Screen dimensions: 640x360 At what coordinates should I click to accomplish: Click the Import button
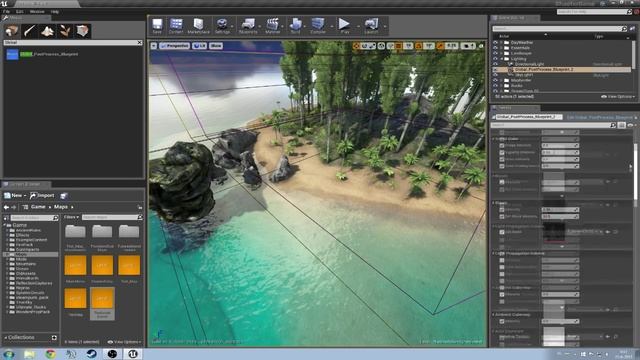42,196
